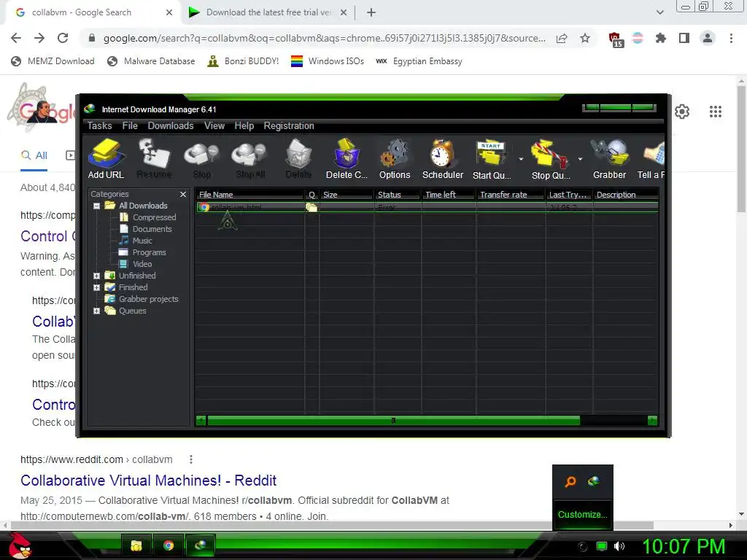Sort by File Name column header
Image resolution: width=747 pixels, height=560 pixels.
[249, 195]
